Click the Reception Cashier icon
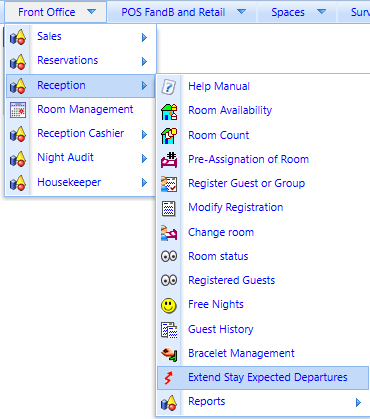This screenshot has height=419, width=370. click(x=18, y=134)
